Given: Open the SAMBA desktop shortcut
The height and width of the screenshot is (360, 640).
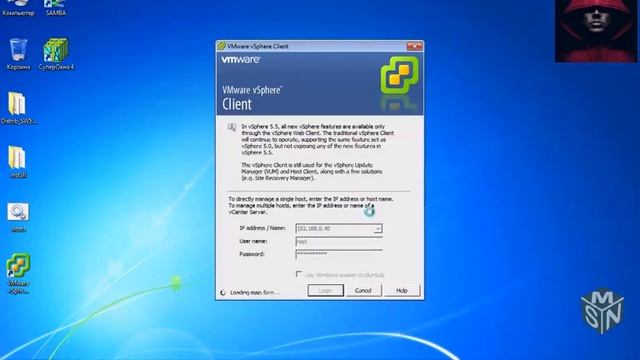Looking at the screenshot, I should (56, 8).
